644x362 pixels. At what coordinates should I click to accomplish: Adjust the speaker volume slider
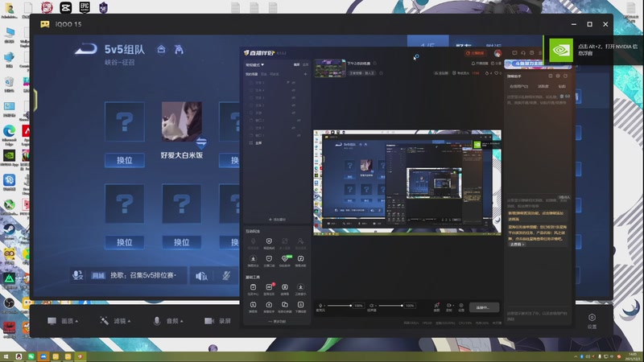(390, 306)
